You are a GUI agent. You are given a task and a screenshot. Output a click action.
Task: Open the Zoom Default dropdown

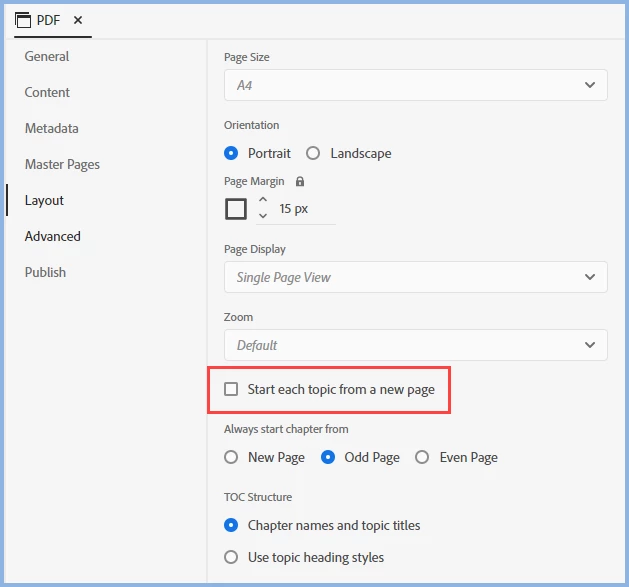[416, 345]
